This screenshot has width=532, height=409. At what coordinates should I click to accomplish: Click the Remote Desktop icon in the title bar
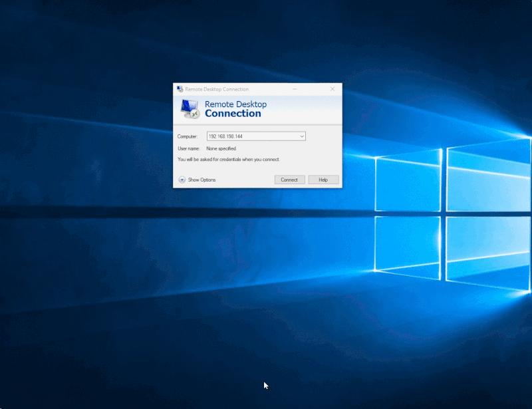click(180, 88)
